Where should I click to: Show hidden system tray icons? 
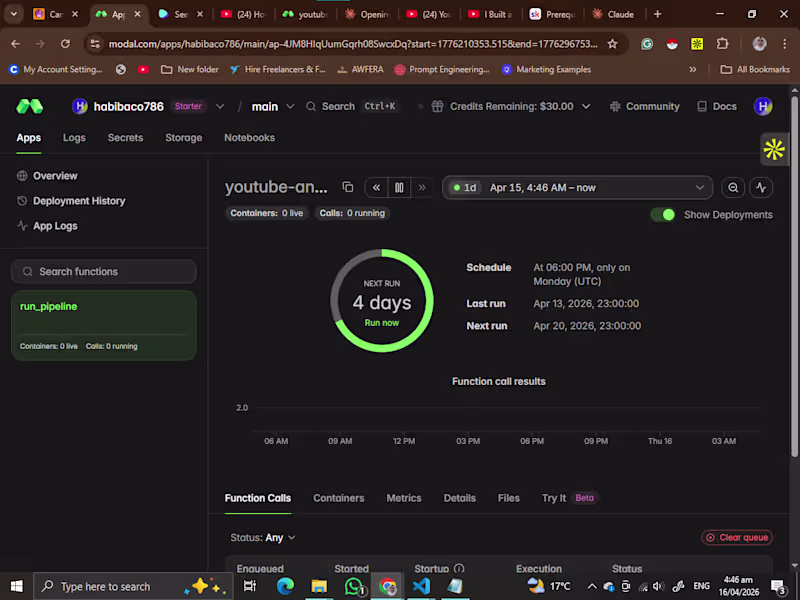592,586
